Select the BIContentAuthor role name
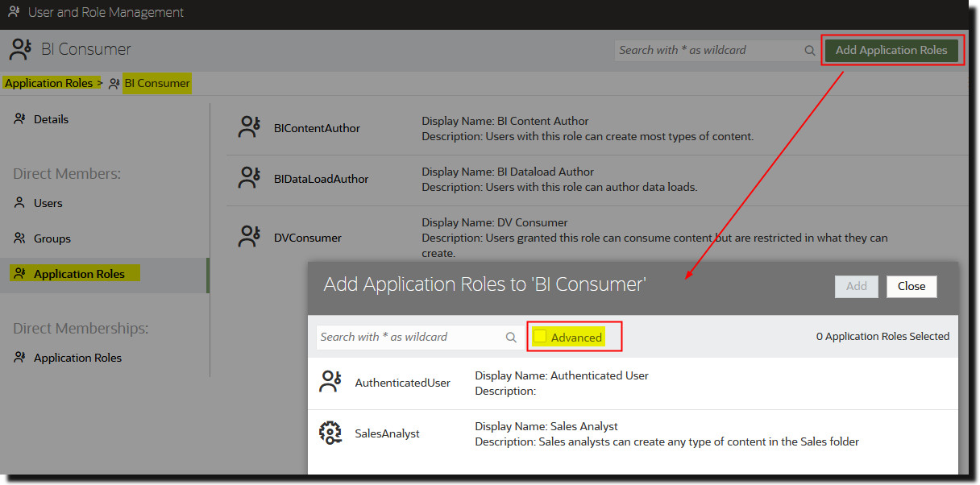980x485 pixels. click(317, 128)
